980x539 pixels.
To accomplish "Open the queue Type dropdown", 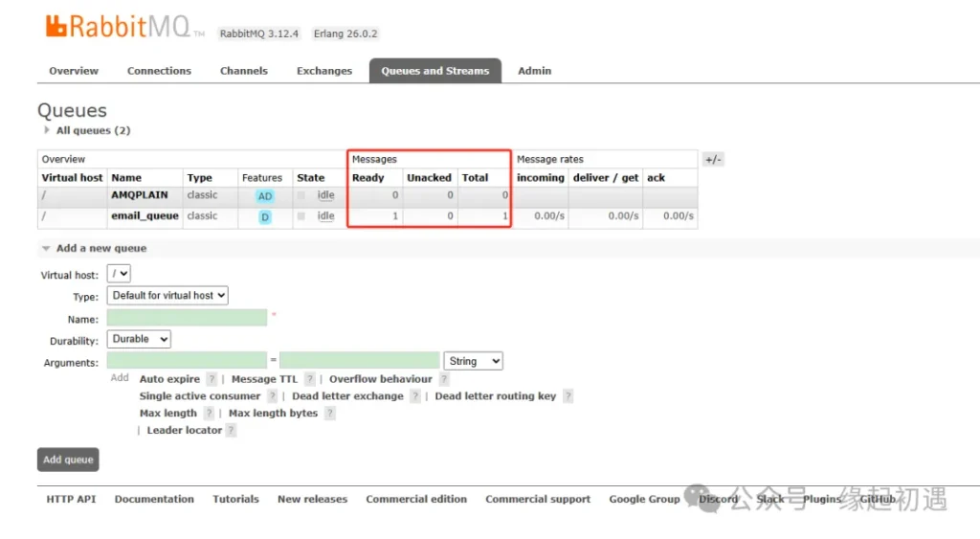I will tap(168, 296).
